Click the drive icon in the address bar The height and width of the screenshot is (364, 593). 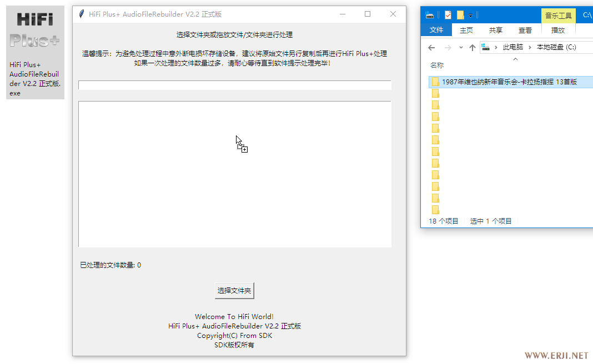pyautogui.click(x=486, y=48)
